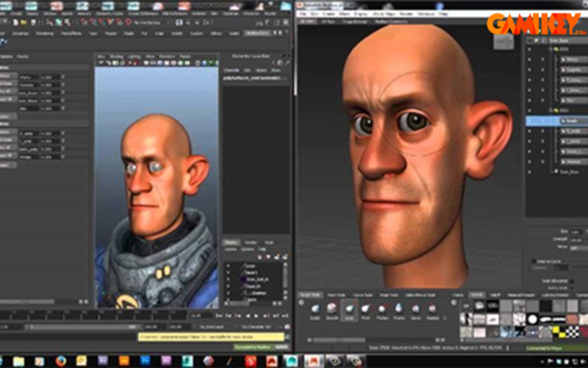Collapse the Mudbox sculpt tools tray arrow

301,302
